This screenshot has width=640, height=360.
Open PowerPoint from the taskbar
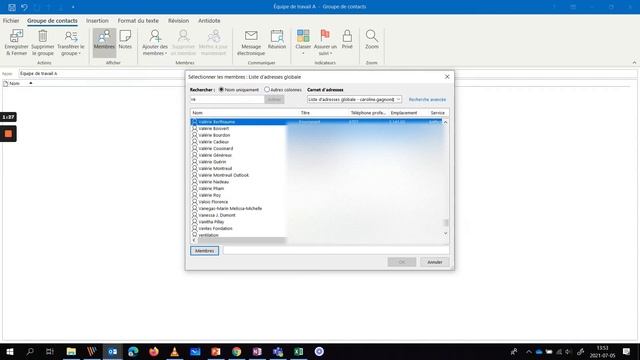[x=216, y=351]
